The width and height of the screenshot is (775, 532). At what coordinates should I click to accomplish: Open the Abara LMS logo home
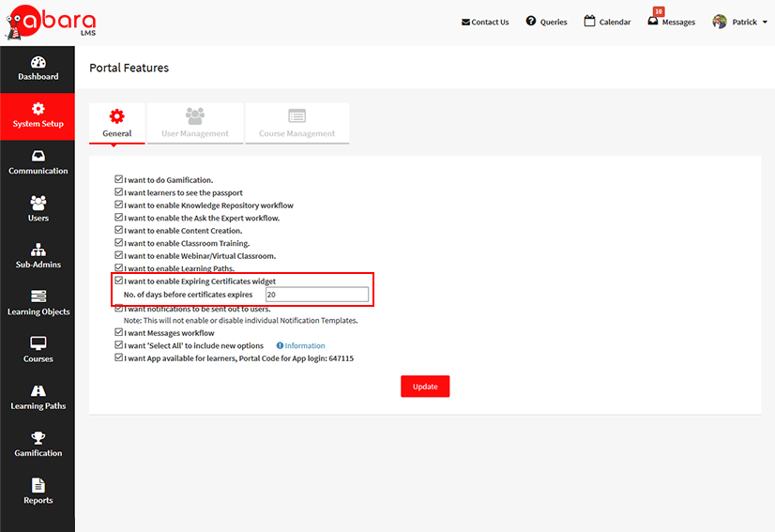click(x=51, y=23)
